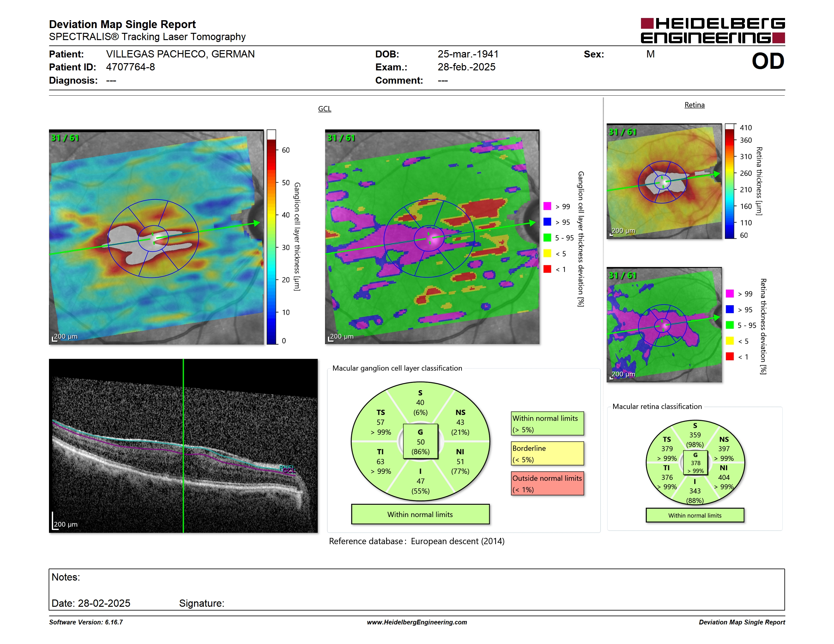Click GCL sector I value 47 (55%)
Image resolution: width=834 pixels, height=644 pixels.
[x=420, y=486]
